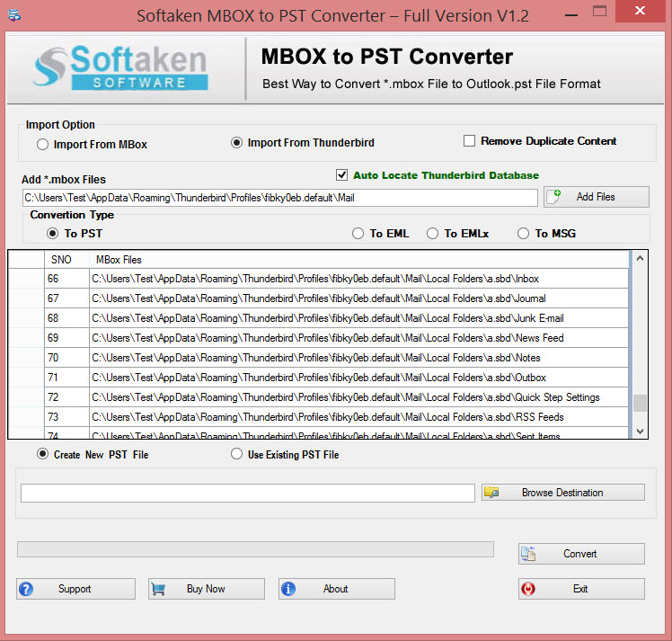Select row 68 ending in Junk E-mail
Viewport: 672px width, 641px height.
click(x=318, y=318)
